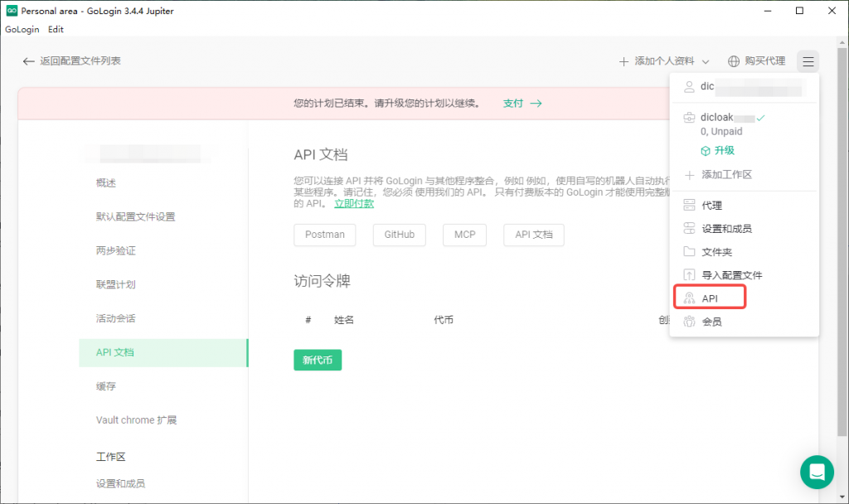Open 活动会话 in the sidebar
This screenshot has height=504, width=849.
pos(116,318)
